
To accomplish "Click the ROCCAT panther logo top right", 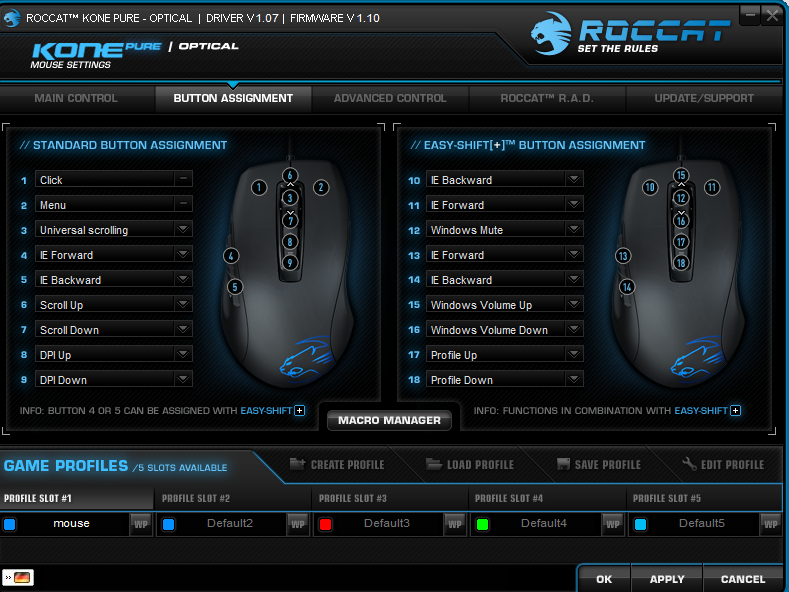I will tap(551, 33).
